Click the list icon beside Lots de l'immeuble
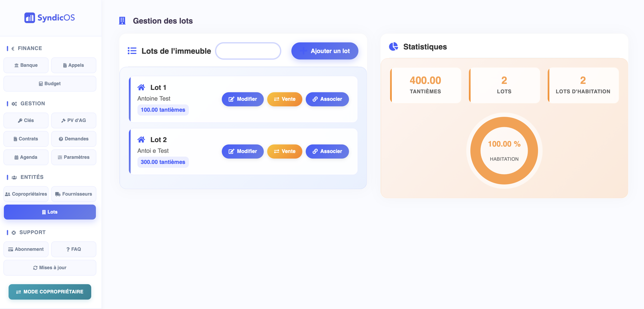The width and height of the screenshot is (644, 309). tap(132, 51)
